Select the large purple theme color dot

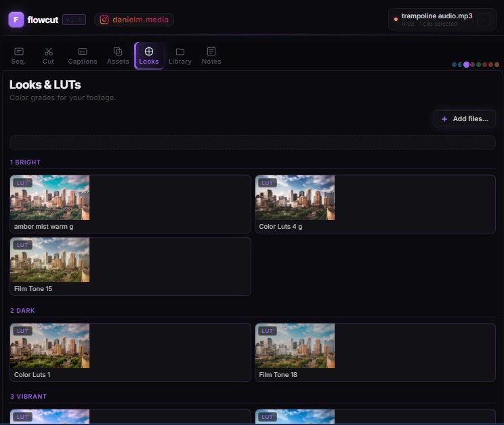[466, 64]
